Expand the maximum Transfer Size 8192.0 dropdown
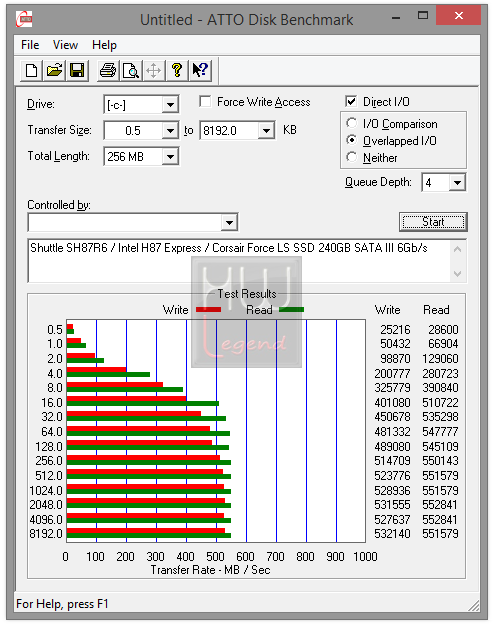This screenshot has height=625, width=493. (x=266, y=131)
